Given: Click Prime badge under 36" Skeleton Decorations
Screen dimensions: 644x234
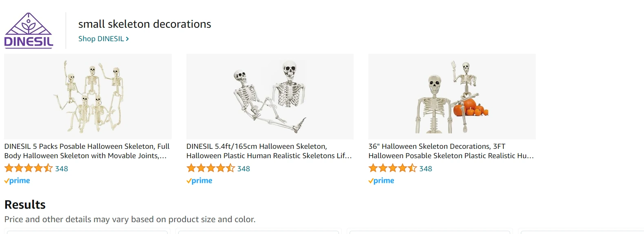Looking at the screenshot, I should click(x=381, y=181).
